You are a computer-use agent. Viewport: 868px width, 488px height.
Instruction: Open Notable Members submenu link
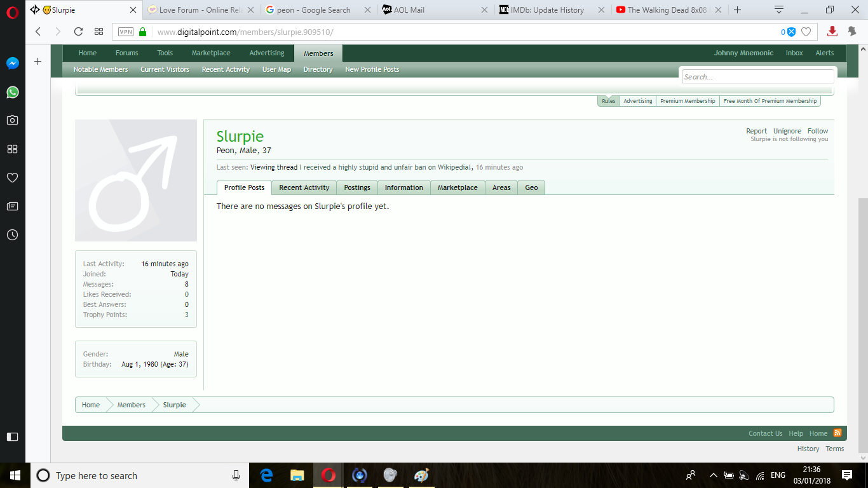click(x=100, y=69)
